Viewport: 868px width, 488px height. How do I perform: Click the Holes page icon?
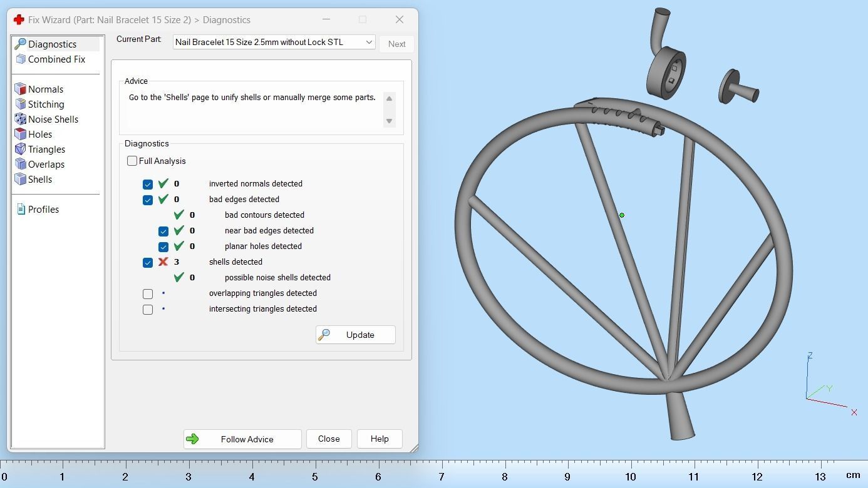[20, 134]
